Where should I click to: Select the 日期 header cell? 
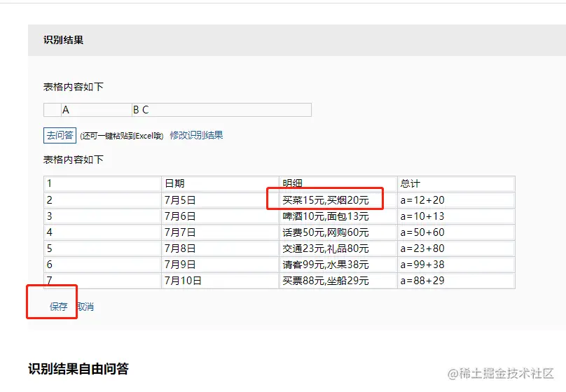point(220,183)
